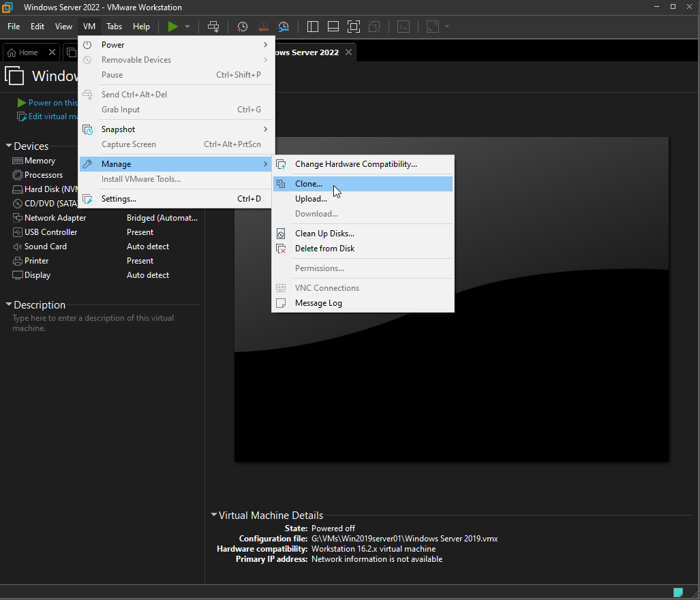This screenshot has width=700, height=600.
Task: Click the configuration file path text
Action: 404,539
